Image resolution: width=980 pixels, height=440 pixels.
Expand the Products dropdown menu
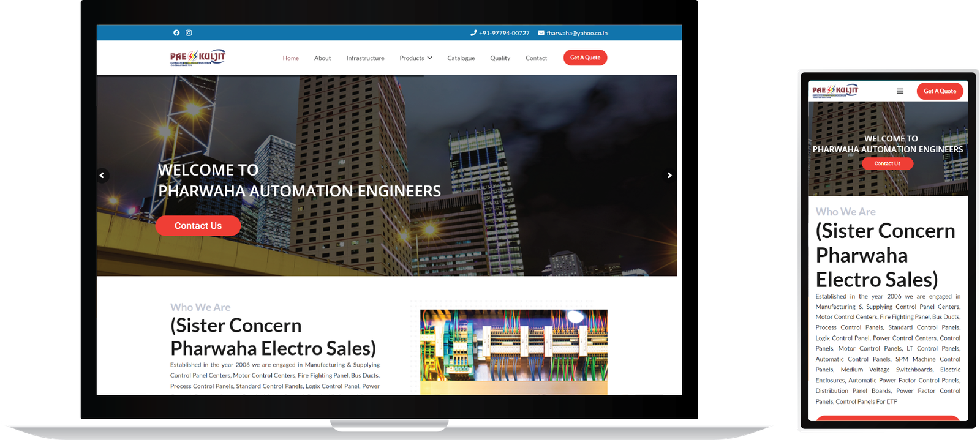pos(416,58)
